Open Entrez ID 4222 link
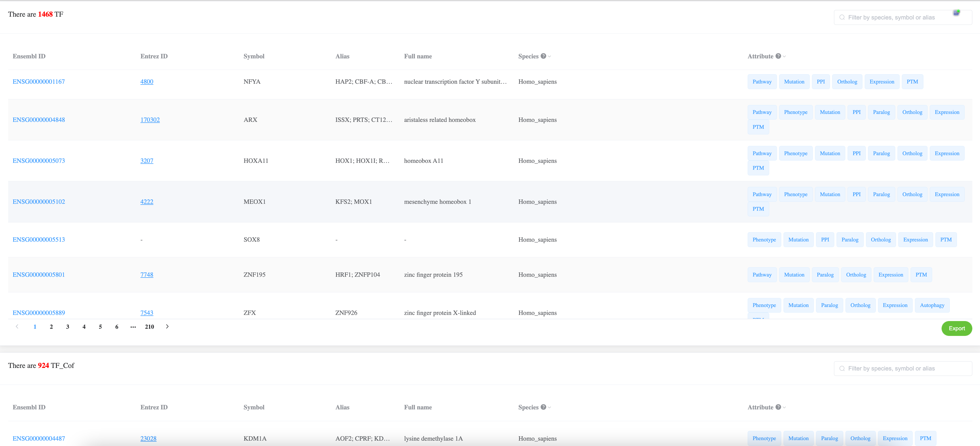Screen dimensions: 980x446 click(x=147, y=201)
